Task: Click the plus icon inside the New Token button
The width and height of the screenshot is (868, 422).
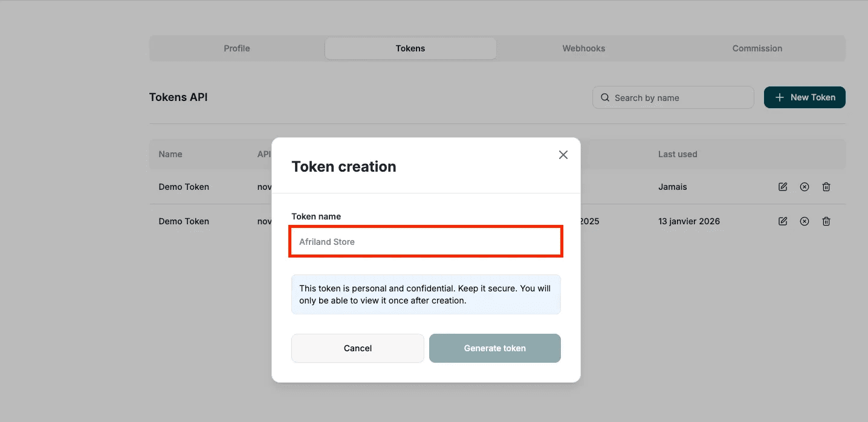Action: (x=779, y=97)
